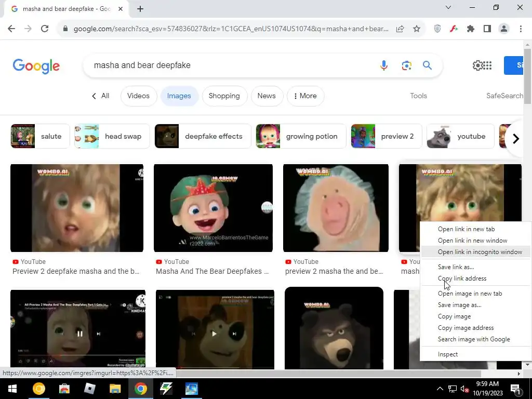Open the Tools filter options
The image size is (532, 399).
[x=418, y=96]
